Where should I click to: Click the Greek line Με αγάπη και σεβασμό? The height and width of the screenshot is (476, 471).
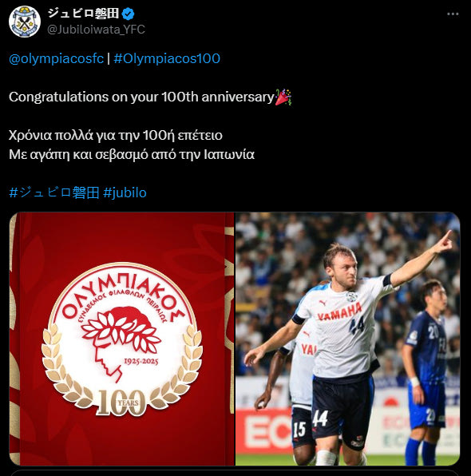[x=132, y=154]
